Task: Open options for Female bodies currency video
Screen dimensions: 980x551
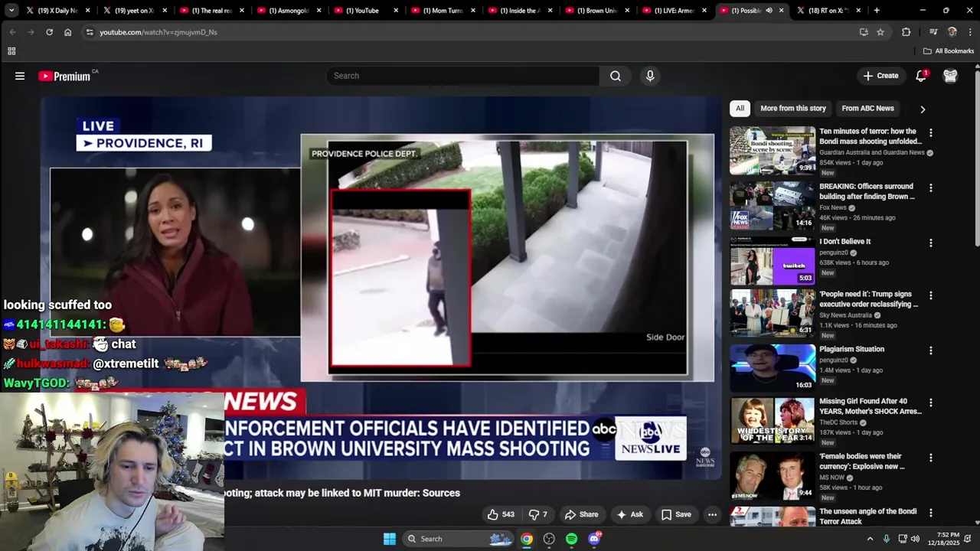Action: tap(930, 458)
